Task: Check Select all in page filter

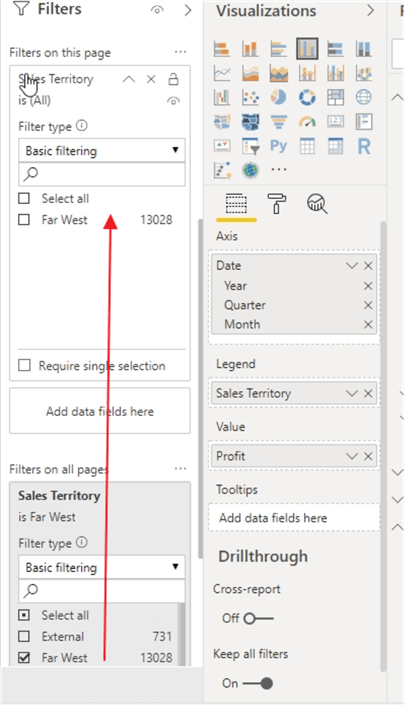Action: pyautogui.click(x=24, y=198)
